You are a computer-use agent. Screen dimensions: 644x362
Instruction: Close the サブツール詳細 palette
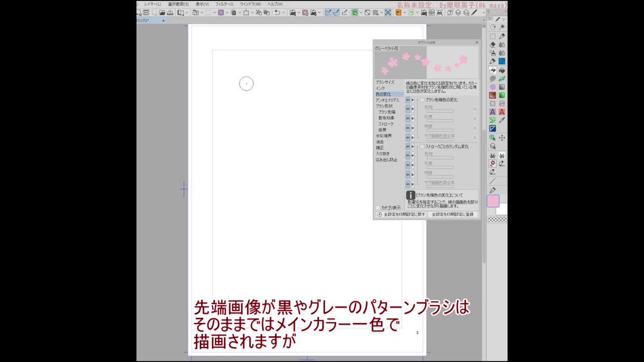pos(476,42)
